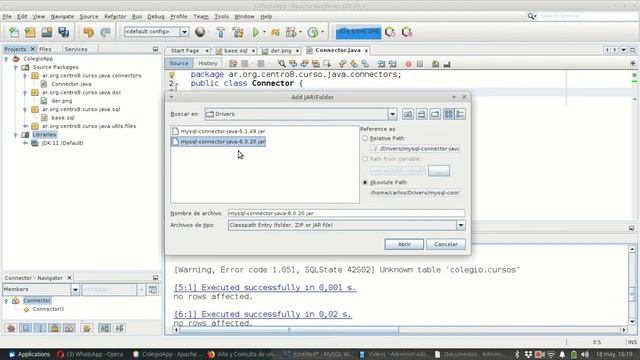
Task: Click the memory usage bar in the toolbar
Action: pyautogui.click(x=358, y=31)
